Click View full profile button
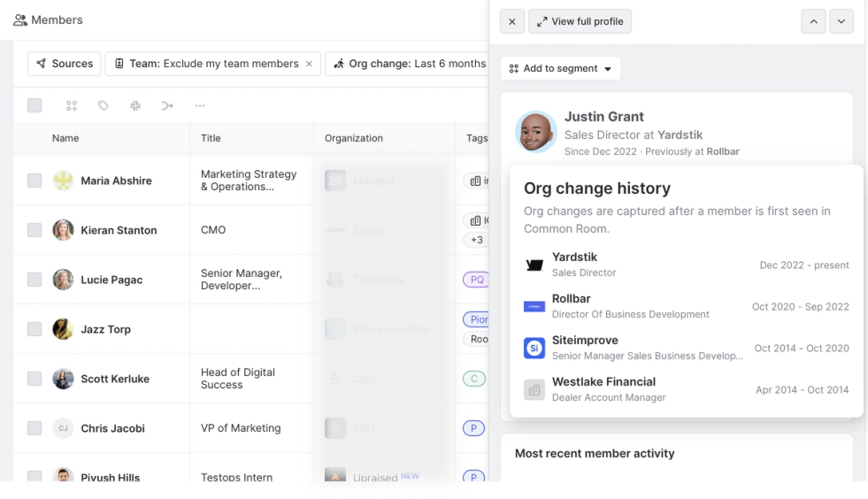The height and width of the screenshot is (499, 868). click(x=580, y=21)
